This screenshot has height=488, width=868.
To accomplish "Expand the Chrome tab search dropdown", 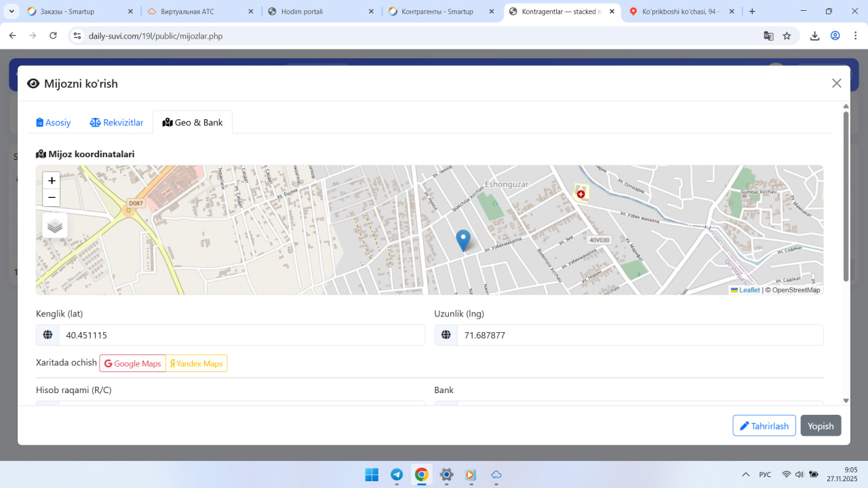I will point(12,12).
